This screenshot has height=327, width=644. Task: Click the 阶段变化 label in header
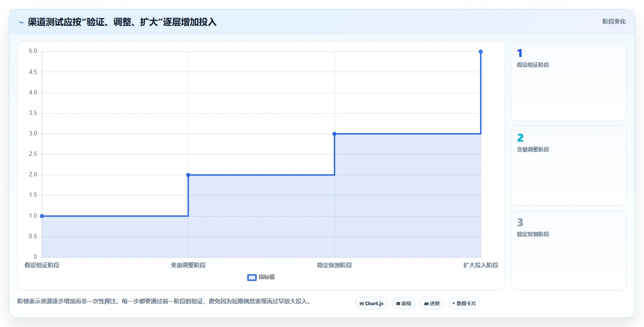pyautogui.click(x=614, y=21)
